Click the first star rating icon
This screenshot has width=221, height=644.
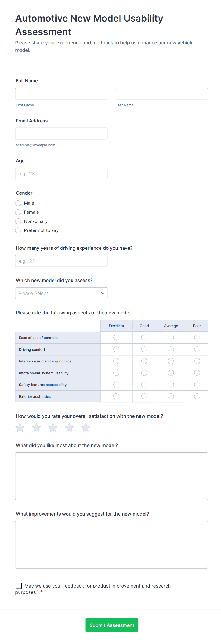click(20, 428)
